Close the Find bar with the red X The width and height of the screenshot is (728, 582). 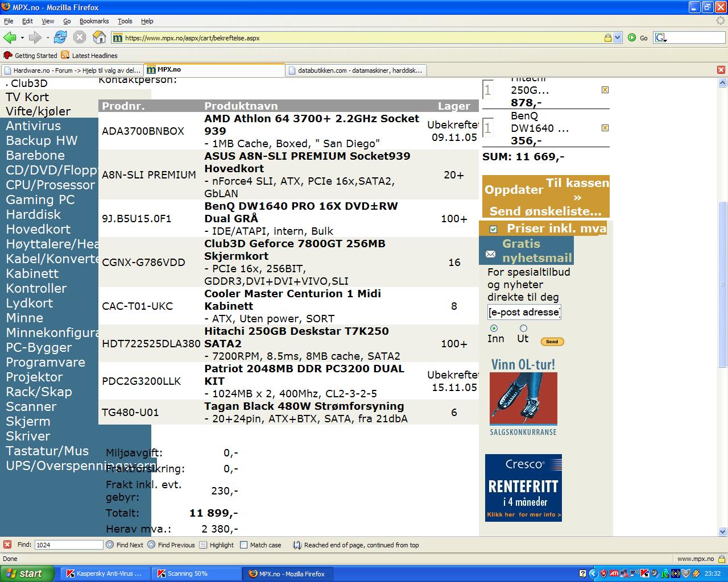pos(6,544)
